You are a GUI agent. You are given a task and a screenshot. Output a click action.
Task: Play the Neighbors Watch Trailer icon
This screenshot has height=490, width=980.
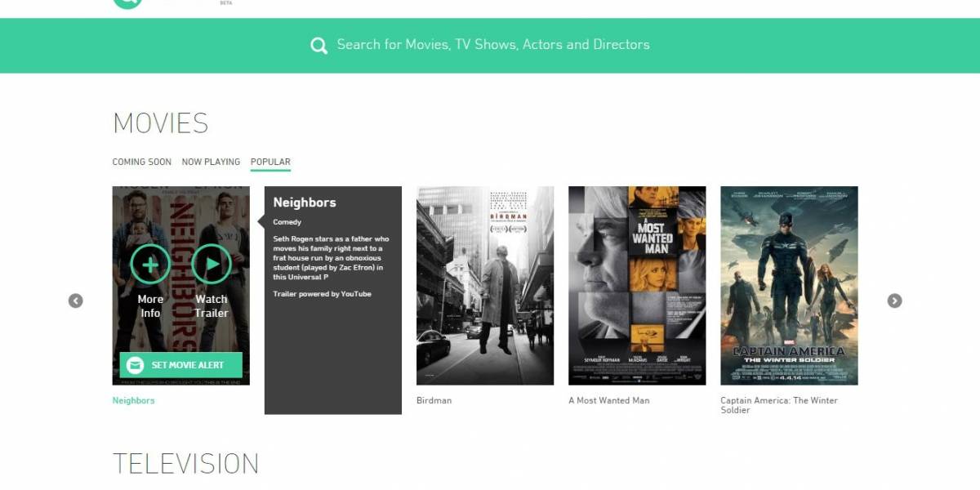point(212,264)
